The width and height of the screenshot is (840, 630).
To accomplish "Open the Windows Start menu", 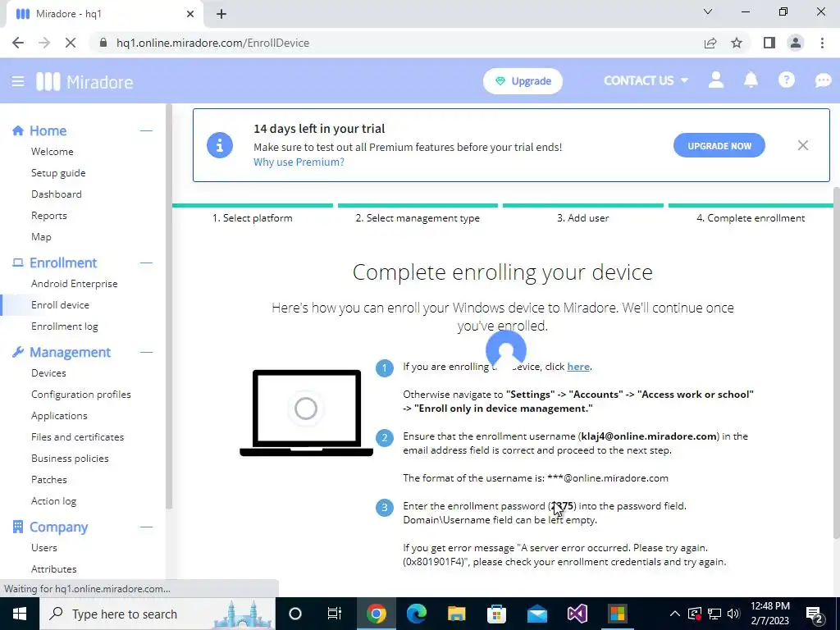I will [20, 614].
